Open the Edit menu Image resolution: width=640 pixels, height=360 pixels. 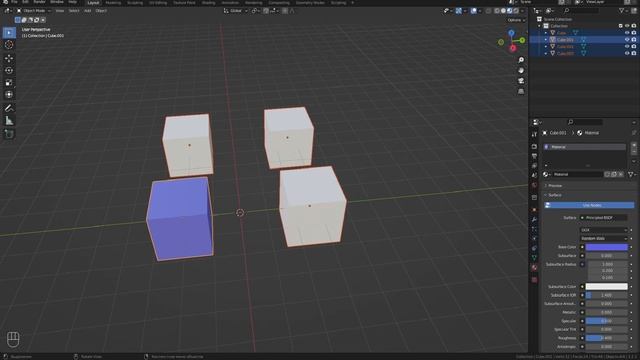[x=25, y=2]
